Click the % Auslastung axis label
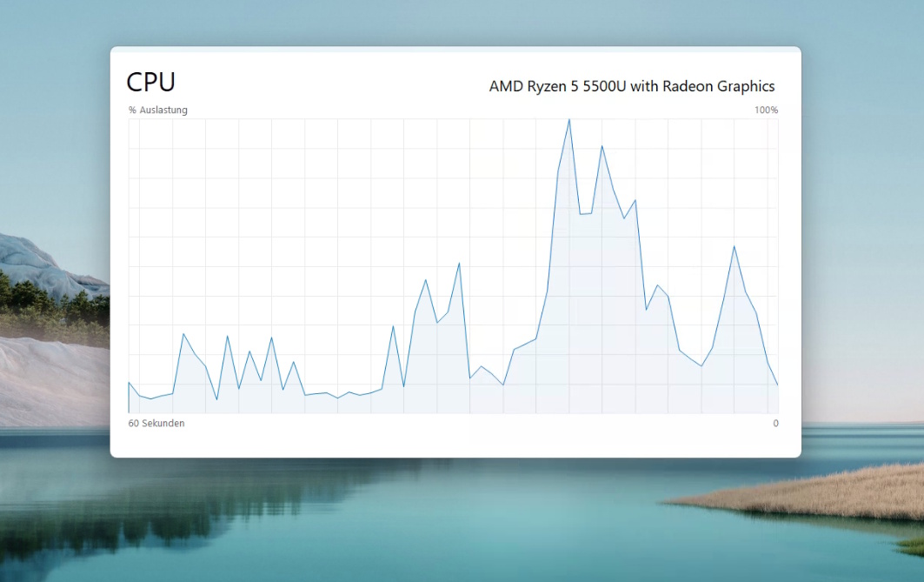The height and width of the screenshot is (582, 924). pyautogui.click(x=158, y=110)
